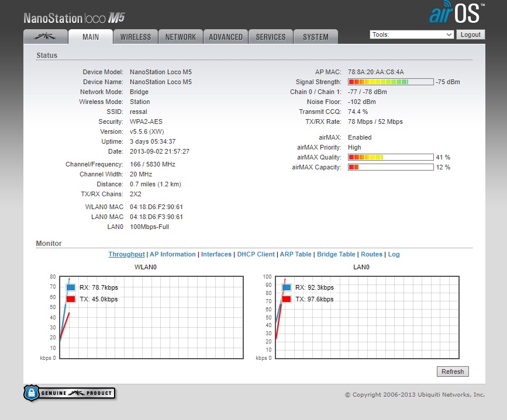This screenshot has height=420, width=507.
Task: Open the Log link
Action: pos(394,254)
